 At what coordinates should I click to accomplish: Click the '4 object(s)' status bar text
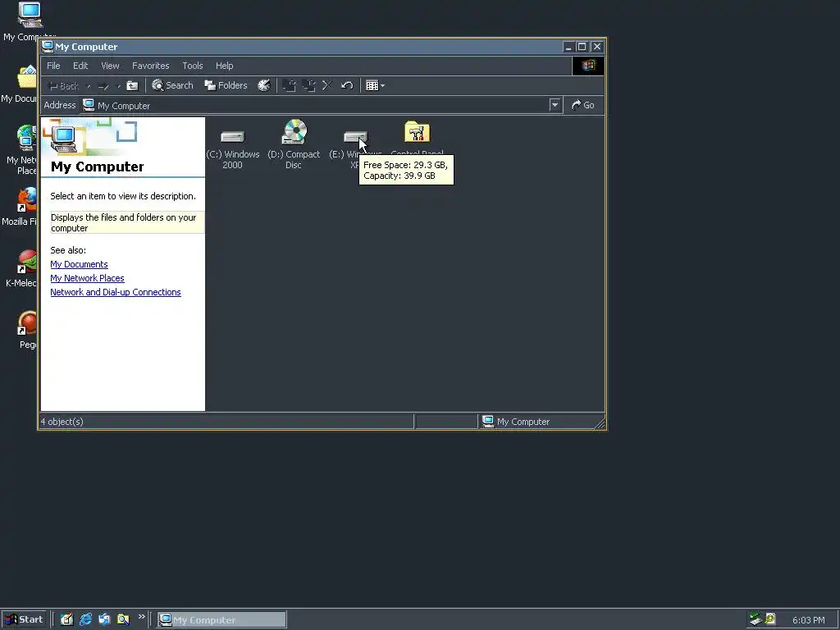point(62,422)
